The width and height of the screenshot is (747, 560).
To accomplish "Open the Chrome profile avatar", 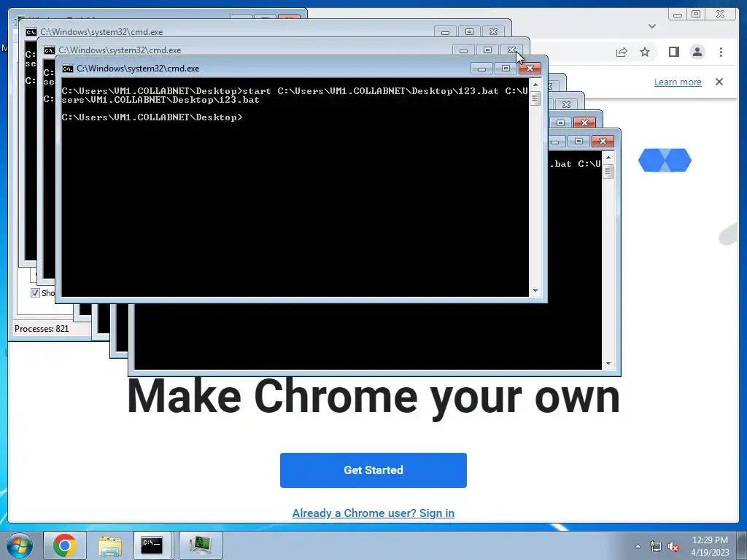I will point(697,52).
